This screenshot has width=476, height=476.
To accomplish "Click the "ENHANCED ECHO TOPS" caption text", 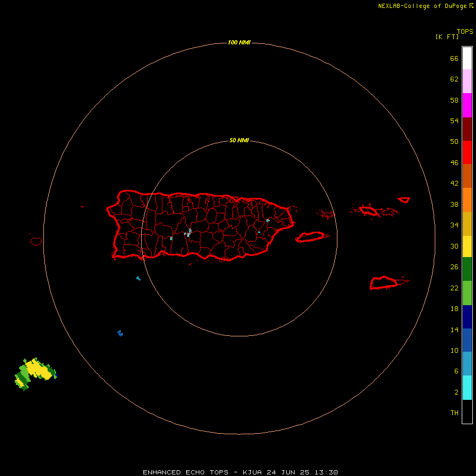I will [x=186, y=472].
